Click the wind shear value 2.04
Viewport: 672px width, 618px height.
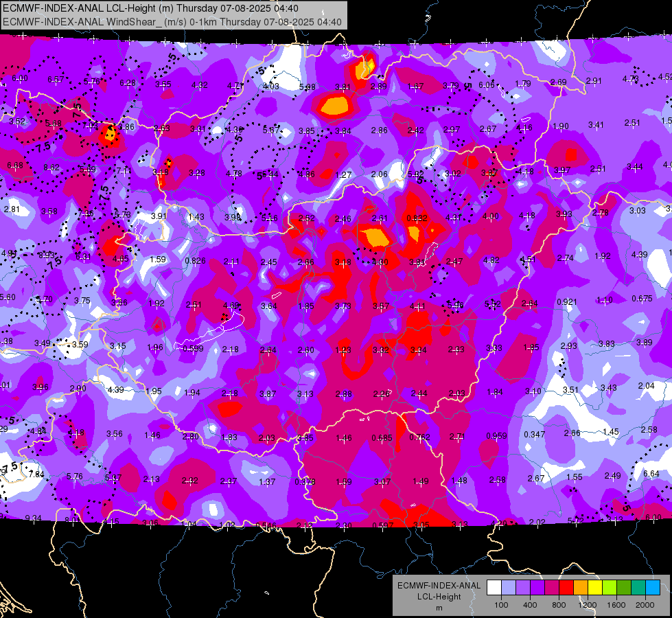tap(646, 385)
